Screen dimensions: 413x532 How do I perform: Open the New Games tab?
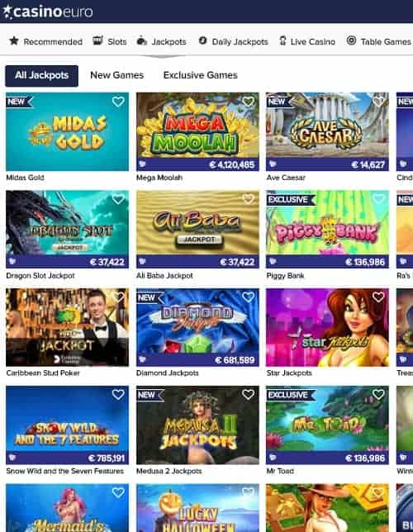[x=117, y=75]
